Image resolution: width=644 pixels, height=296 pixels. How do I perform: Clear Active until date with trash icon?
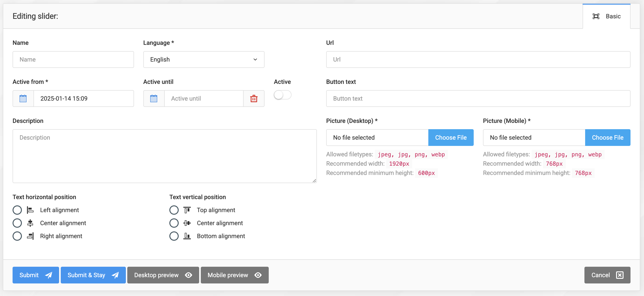254,98
